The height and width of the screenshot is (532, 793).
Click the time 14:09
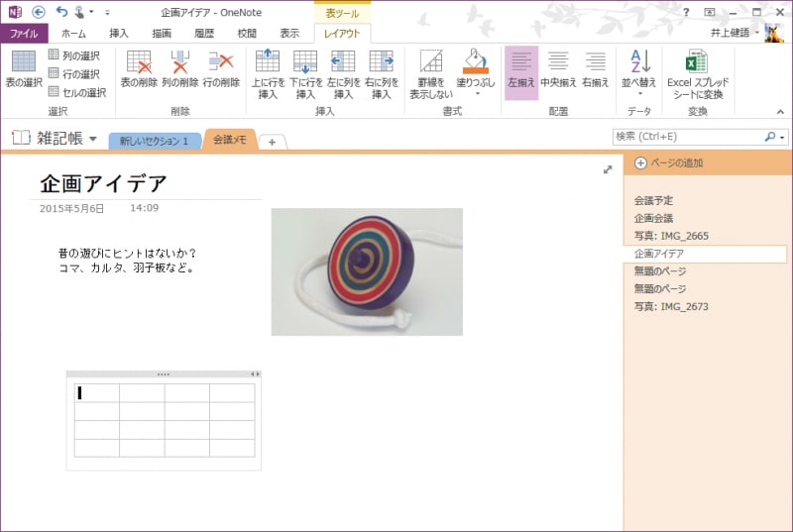coord(144,208)
